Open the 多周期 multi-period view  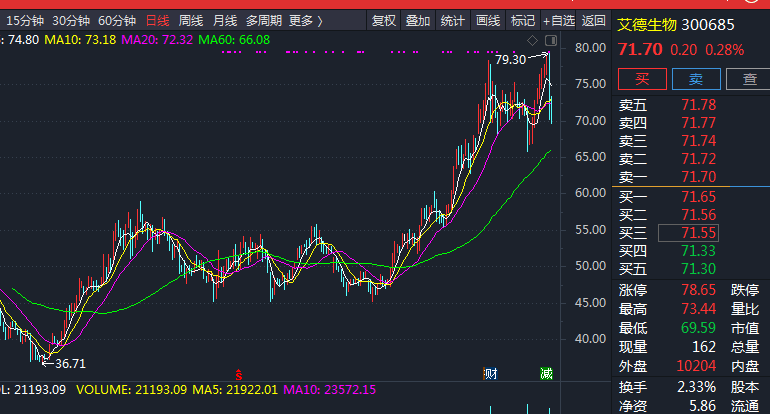pyautogui.click(x=264, y=21)
